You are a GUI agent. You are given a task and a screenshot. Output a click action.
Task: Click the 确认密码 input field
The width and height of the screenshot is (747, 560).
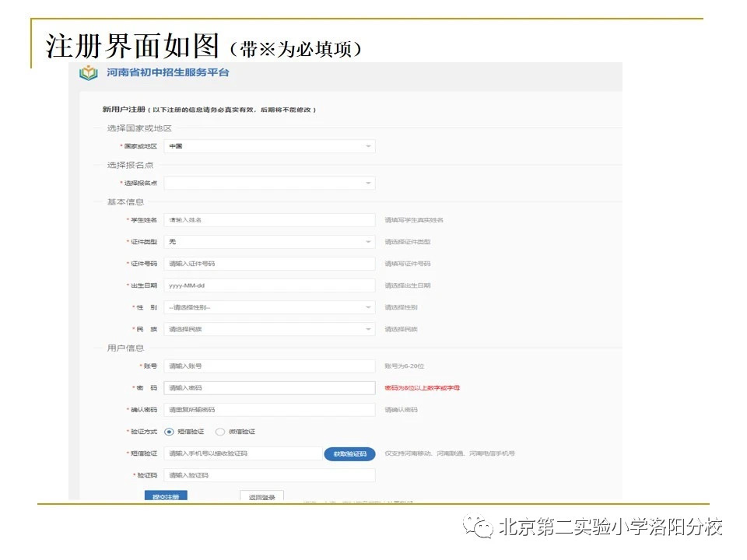click(x=268, y=409)
